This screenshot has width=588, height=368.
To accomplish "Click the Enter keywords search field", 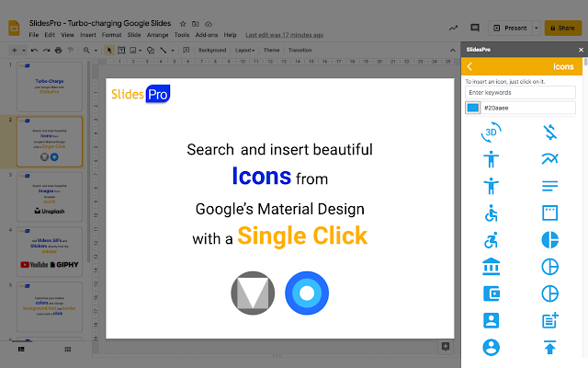I will click(x=520, y=92).
